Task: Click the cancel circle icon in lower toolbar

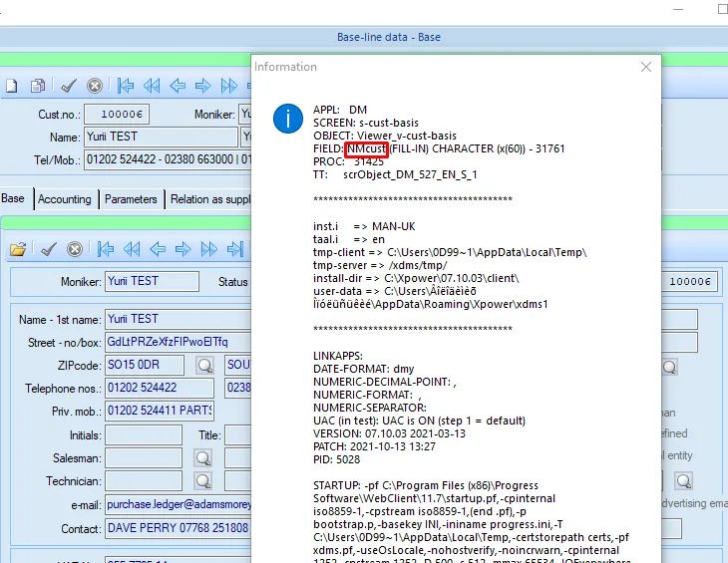Action: point(75,249)
